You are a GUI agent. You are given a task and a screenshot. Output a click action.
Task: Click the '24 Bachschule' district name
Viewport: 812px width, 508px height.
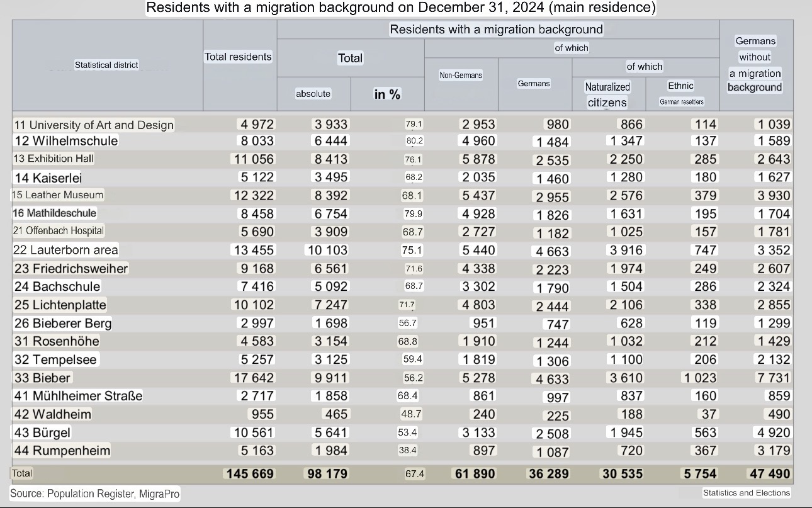point(57,286)
